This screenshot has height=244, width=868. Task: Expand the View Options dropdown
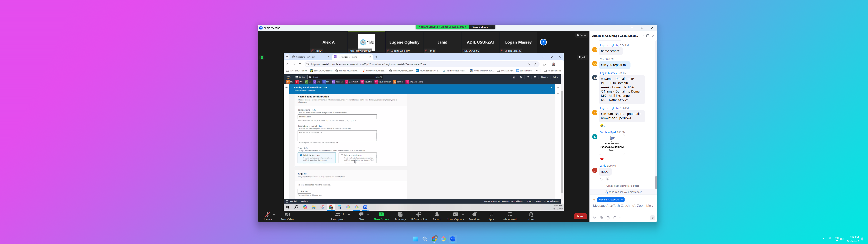[482, 27]
